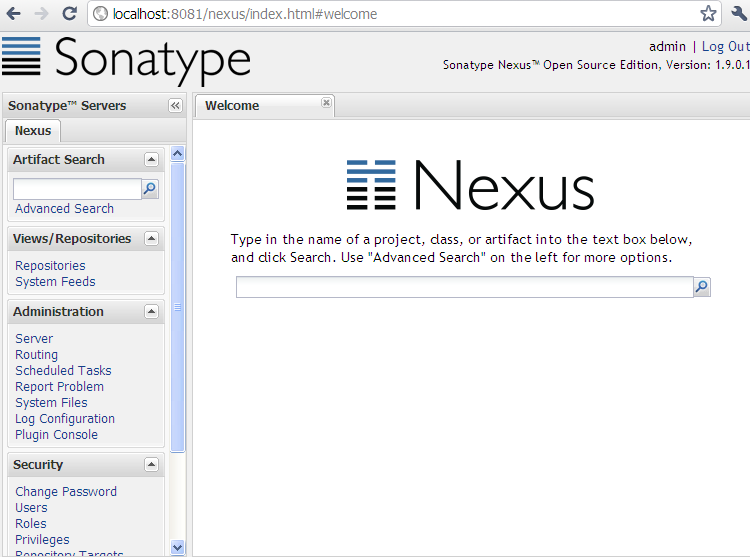Bookmark this page with star icon
Screen dimensions: 750x557
pos(708,13)
